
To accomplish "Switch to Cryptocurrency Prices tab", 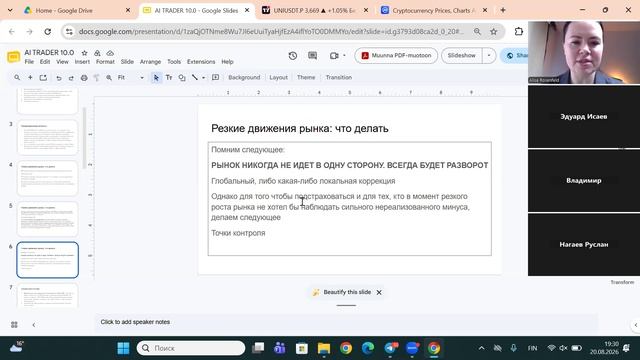I will tap(434, 10).
